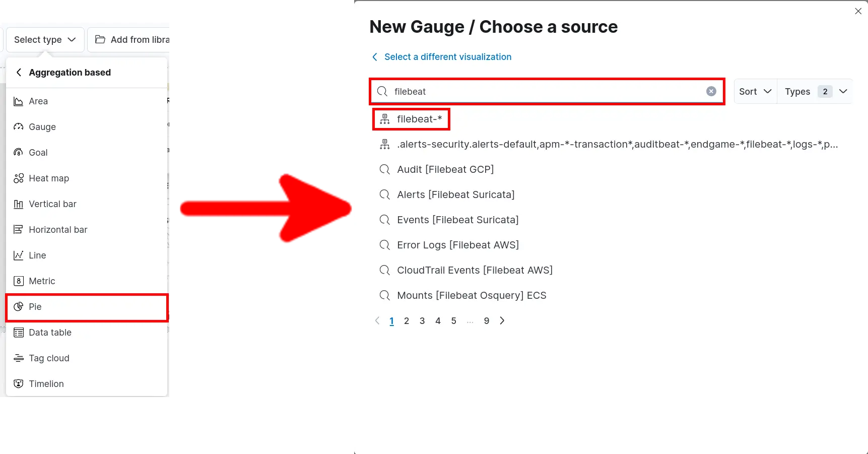The height and width of the screenshot is (454, 868).
Task: Select the Heat map icon
Action: tap(19, 178)
